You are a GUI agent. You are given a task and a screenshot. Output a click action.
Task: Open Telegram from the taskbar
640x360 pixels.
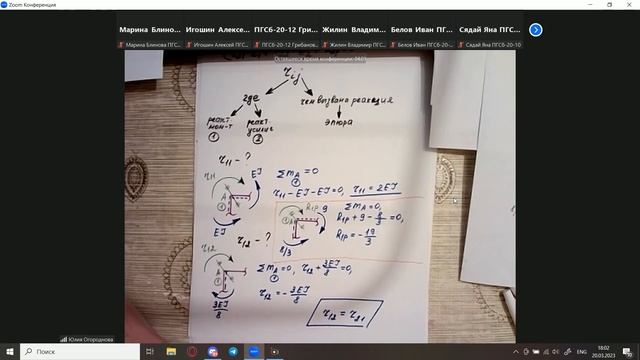(x=233, y=351)
